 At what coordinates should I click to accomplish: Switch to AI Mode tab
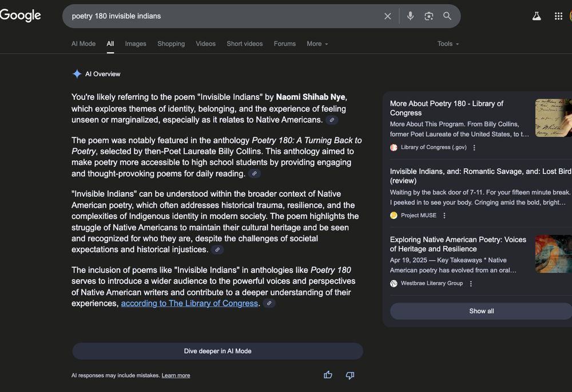tap(84, 44)
